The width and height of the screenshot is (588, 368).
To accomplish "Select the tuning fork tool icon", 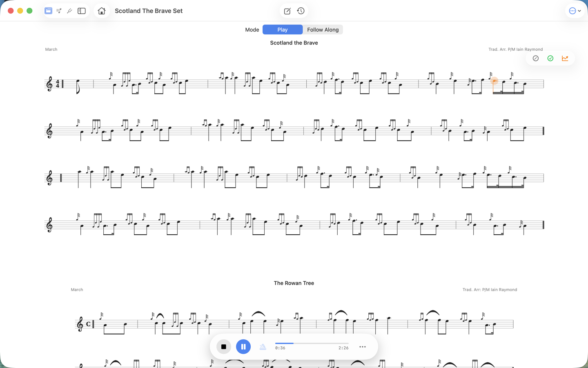I will tap(69, 11).
